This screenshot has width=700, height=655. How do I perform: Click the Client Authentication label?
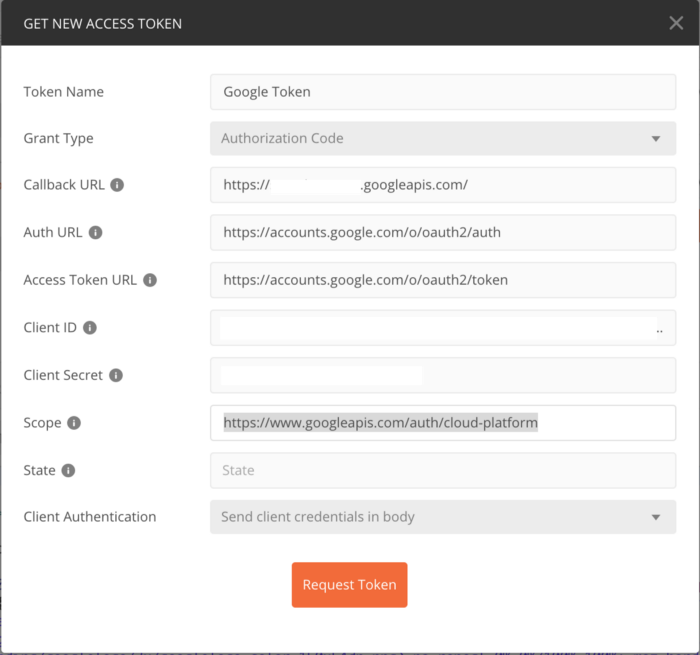click(90, 517)
